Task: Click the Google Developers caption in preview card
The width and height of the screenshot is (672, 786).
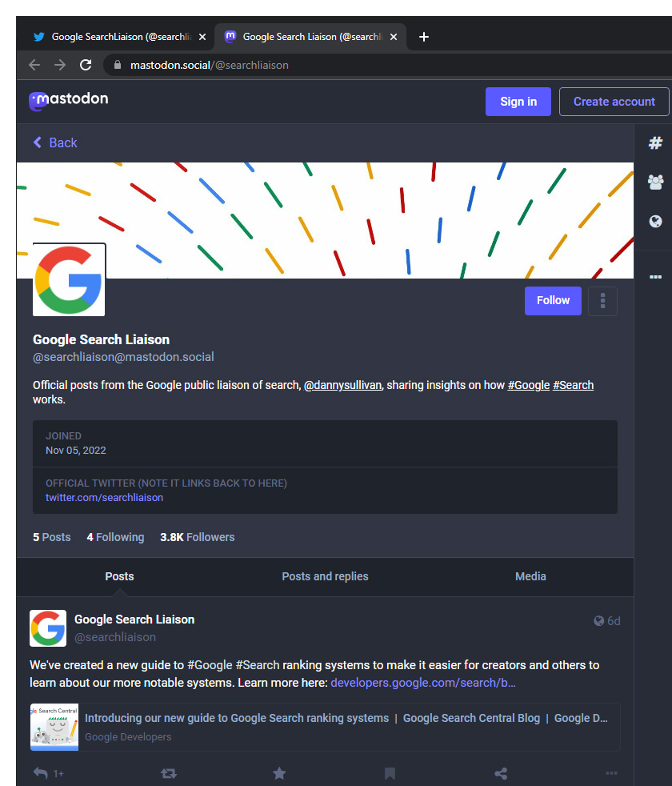Action: pyautogui.click(x=128, y=737)
